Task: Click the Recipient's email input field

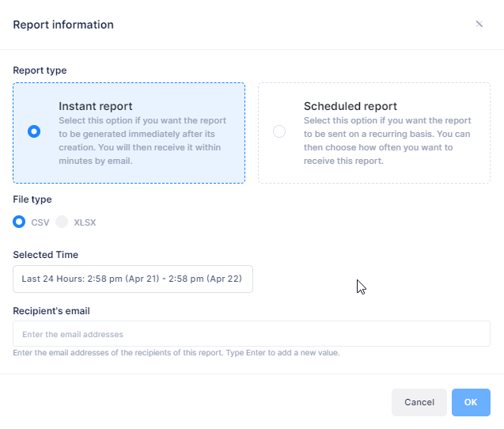Action: [252, 334]
